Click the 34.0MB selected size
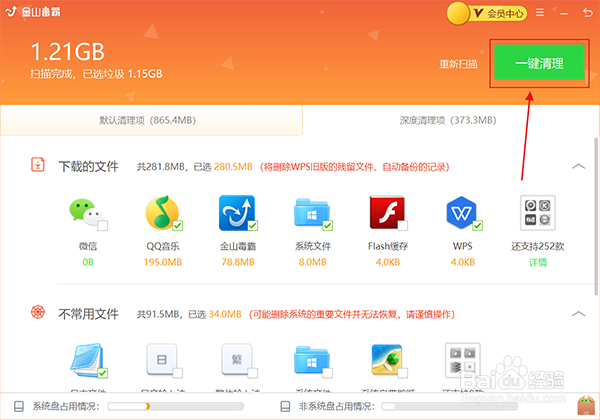 click(x=225, y=314)
